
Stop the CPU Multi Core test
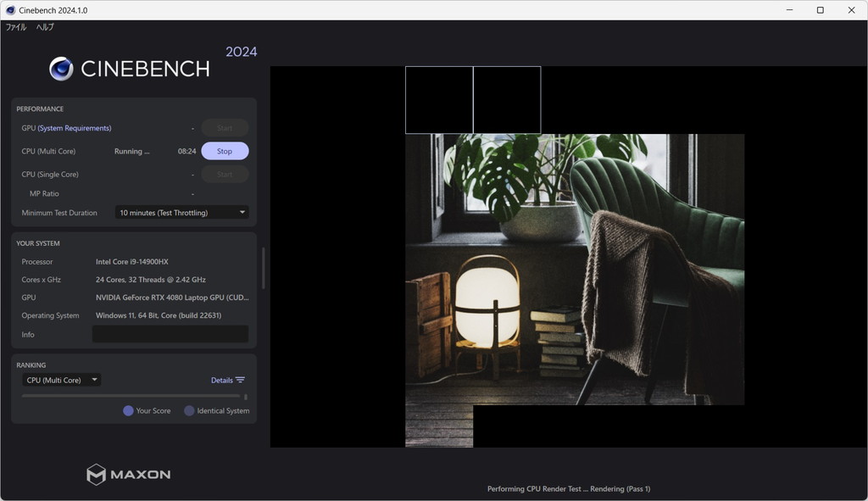coord(225,151)
